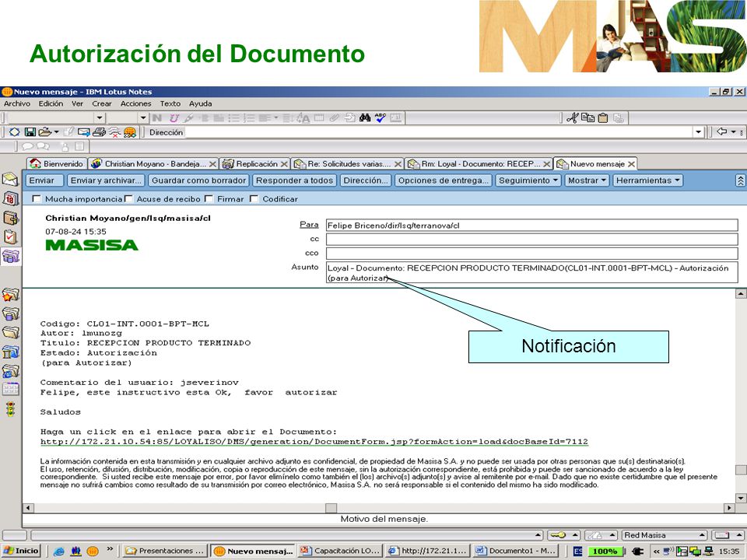The image size is (747, 560).
Task: Switch to the Bienvenido tab
Action: tap(57, 164)
